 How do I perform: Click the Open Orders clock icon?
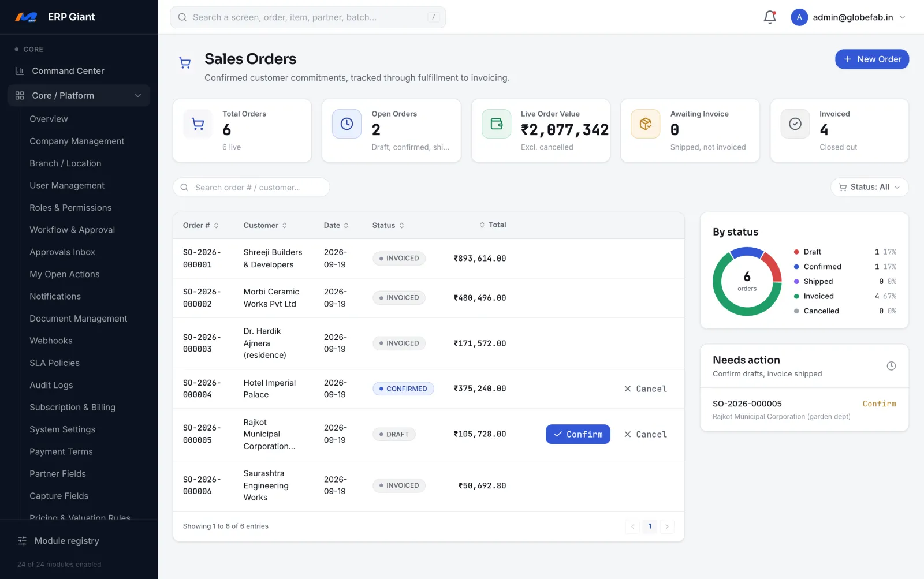click(x=346, y=124)
